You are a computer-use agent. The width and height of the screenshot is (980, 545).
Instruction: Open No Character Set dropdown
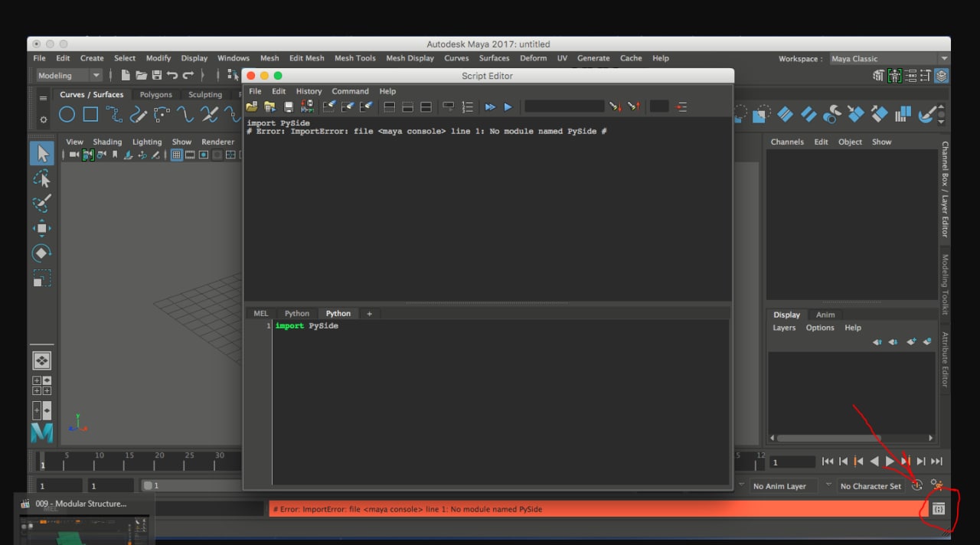871,486
